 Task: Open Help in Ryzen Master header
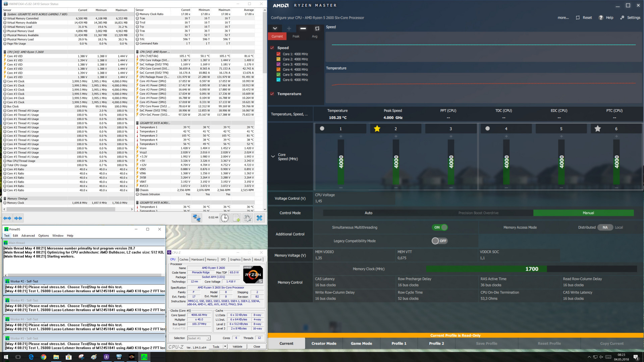(606, 18)
